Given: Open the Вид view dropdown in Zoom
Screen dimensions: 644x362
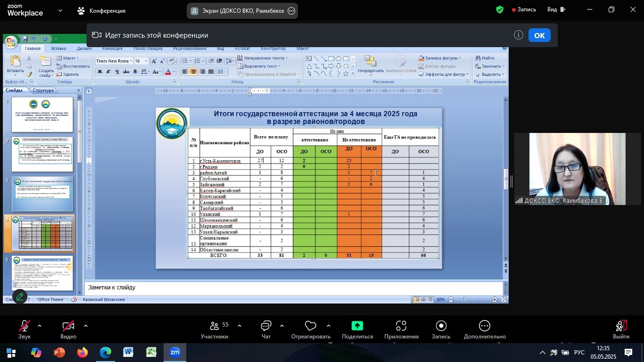Looking at the screenshot, I should click(x=556, y=9).
